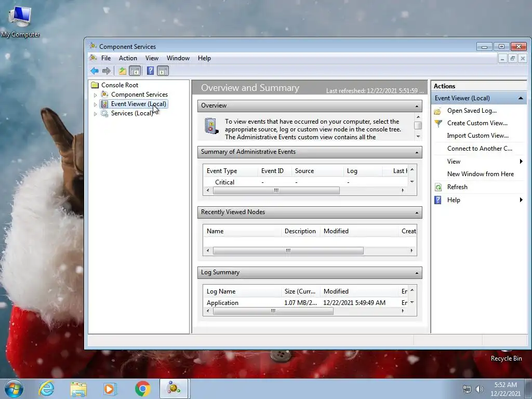Viewport: 532px width, 399px height.
Task: Open Internet Explorer from the taskbar
Action: 46,389
